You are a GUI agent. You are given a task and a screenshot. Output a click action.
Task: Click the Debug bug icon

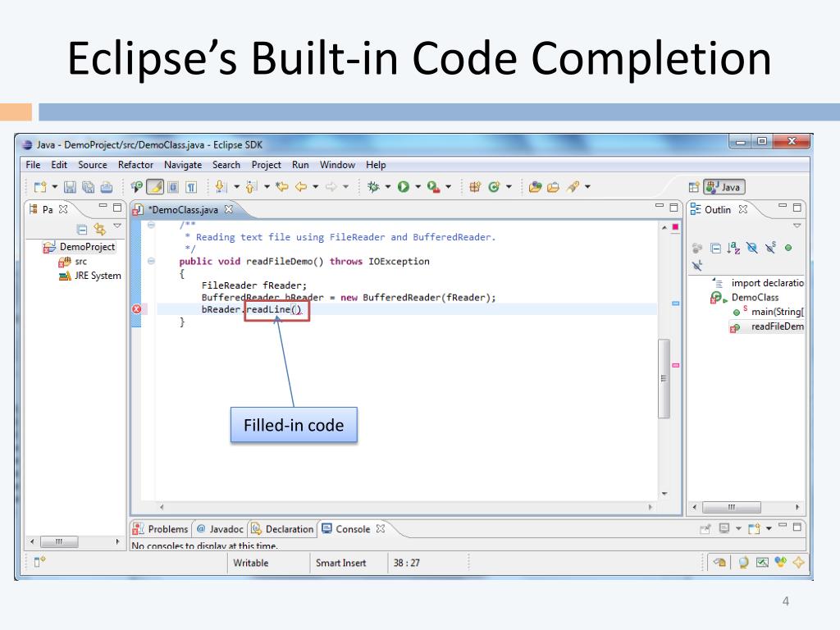point(373,186)
